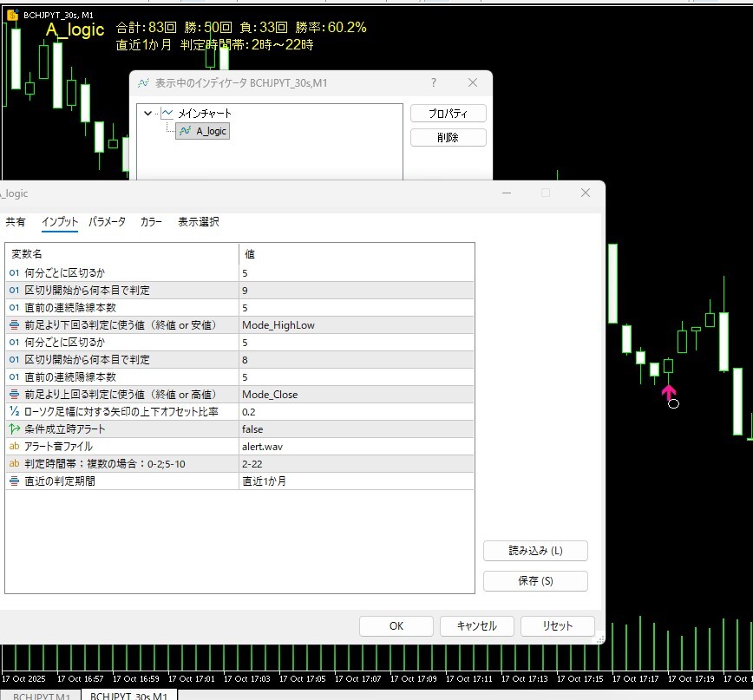753x700 pixels.
Task: Click the 勝率:60.2% statistic text
Action: tap(331, 28)
